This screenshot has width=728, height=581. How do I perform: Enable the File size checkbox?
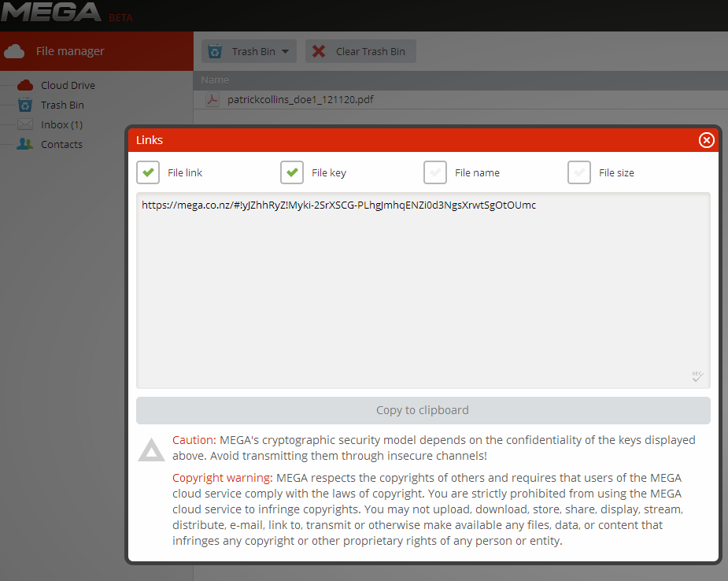(x=579, y=172)
